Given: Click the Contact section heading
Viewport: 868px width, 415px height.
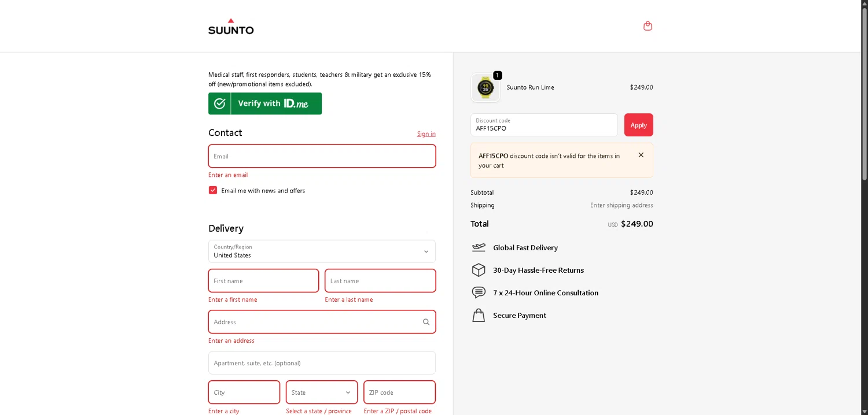Looking at the screenshot, I should (x=225, y=132).
